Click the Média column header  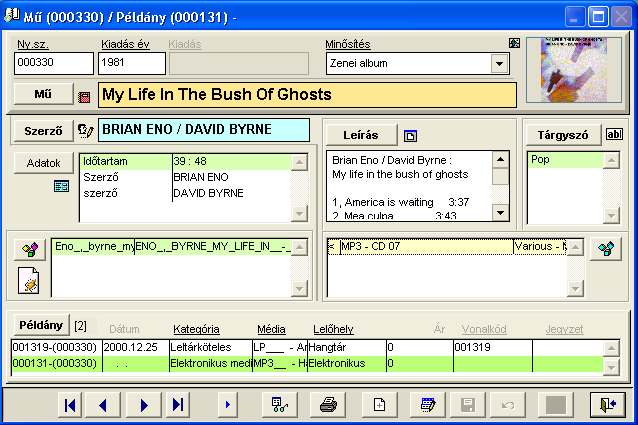point(271,329)
